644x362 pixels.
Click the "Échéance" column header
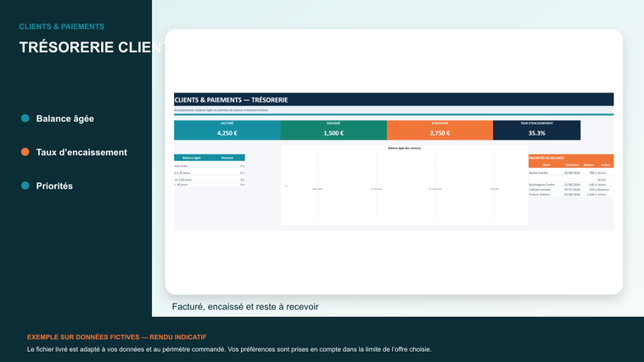click(572, 165)
